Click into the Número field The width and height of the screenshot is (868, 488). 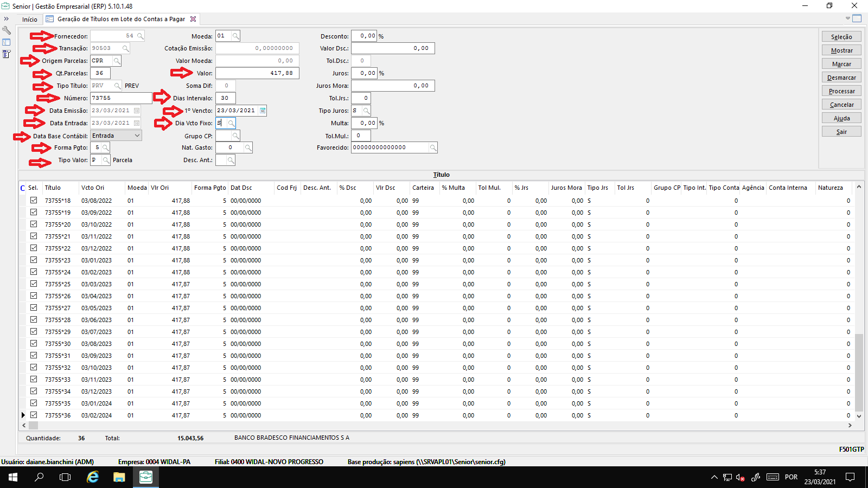[121, 98]
